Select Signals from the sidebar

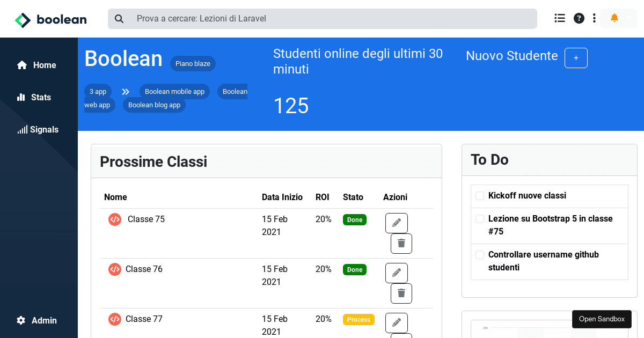pyautogui.click(x=38, y=129)
